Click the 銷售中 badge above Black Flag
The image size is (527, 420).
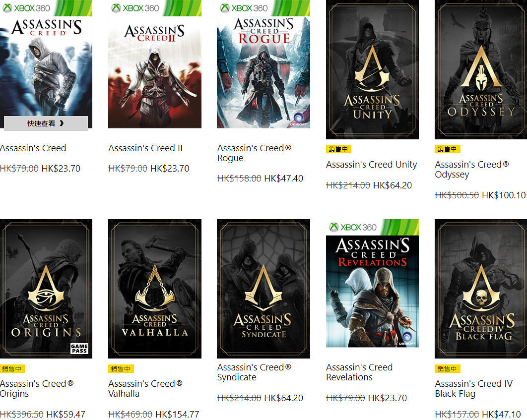point(447,369)
